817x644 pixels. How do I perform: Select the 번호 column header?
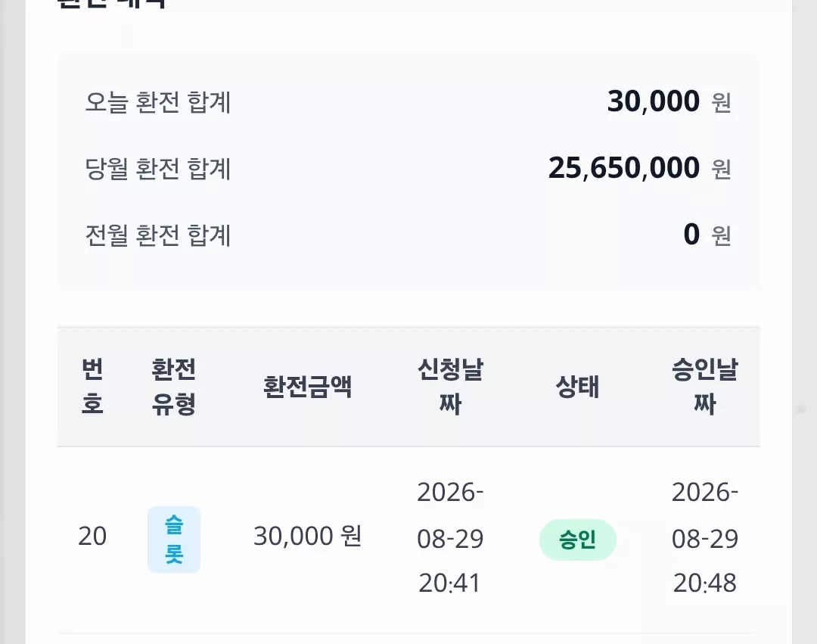tap(92, 386)
